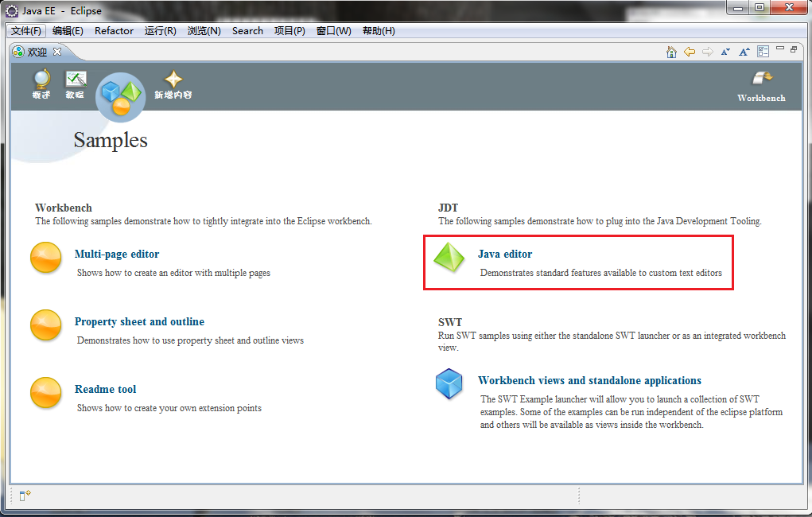Open the Java editor sample link
The image size is (812, 517).
click(x=505, y=254)
